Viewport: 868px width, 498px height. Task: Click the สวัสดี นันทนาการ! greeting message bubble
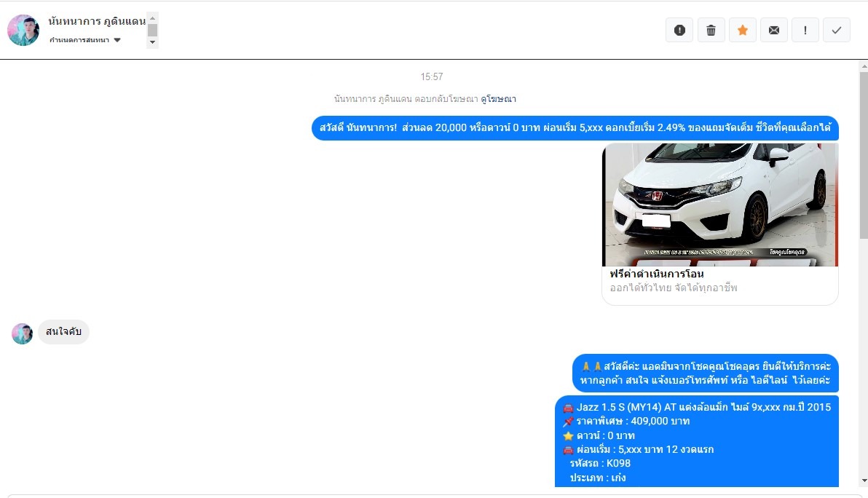(575, 128)
